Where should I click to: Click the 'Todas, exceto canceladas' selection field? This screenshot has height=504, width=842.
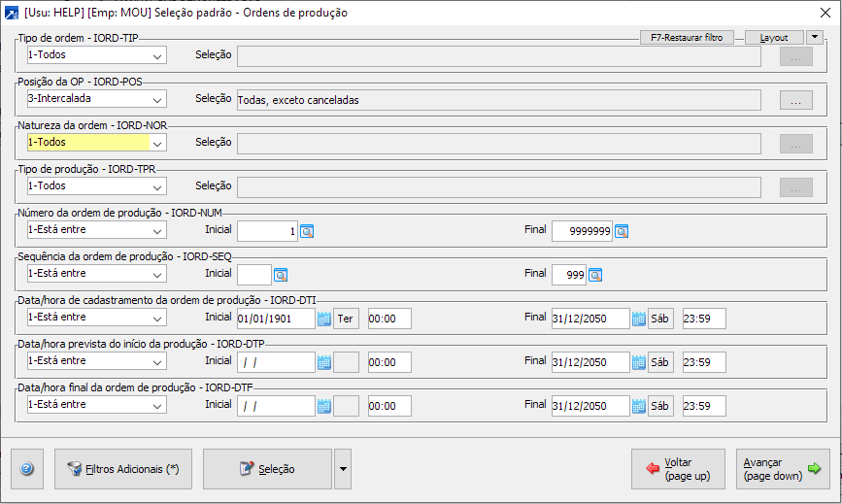(x=499, y=100)
